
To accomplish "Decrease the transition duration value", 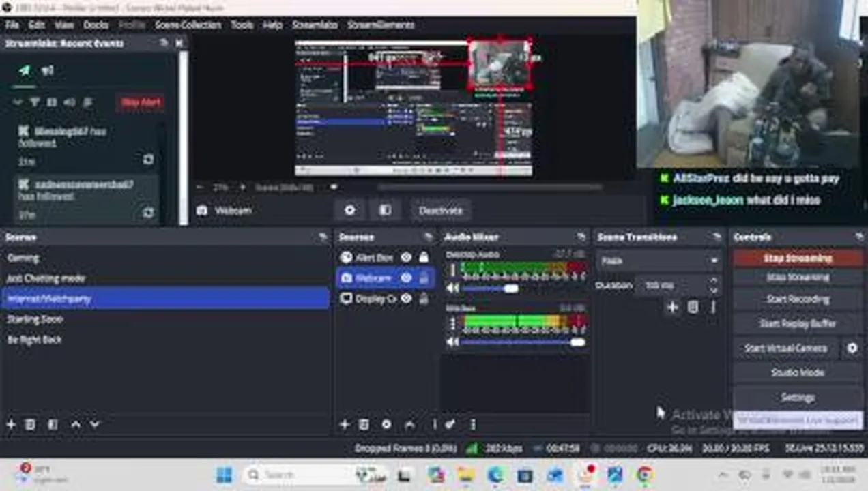I will click(714, 290).
